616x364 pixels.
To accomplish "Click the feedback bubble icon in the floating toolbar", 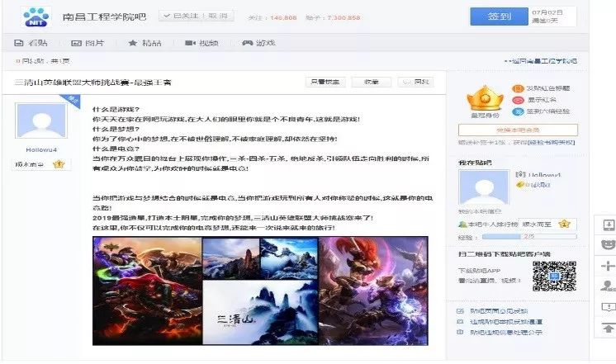I will tap(609, 307).
